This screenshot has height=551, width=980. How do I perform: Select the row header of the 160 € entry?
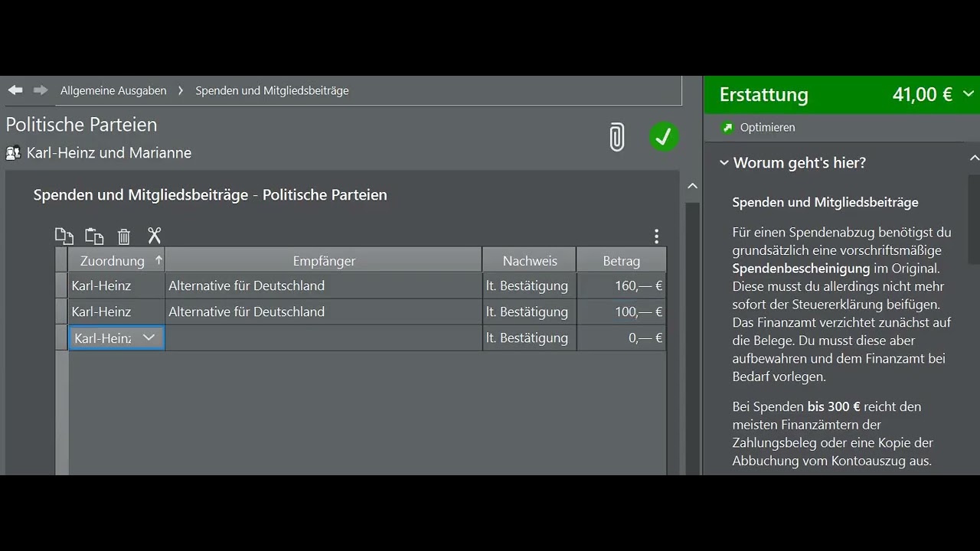coord(61,286)
